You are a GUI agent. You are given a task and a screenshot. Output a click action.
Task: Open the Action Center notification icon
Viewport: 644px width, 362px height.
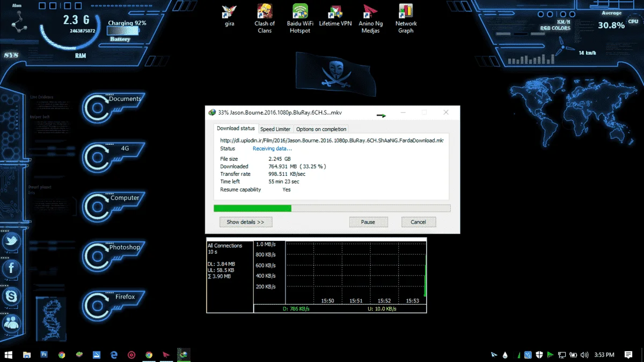[628, 354]
